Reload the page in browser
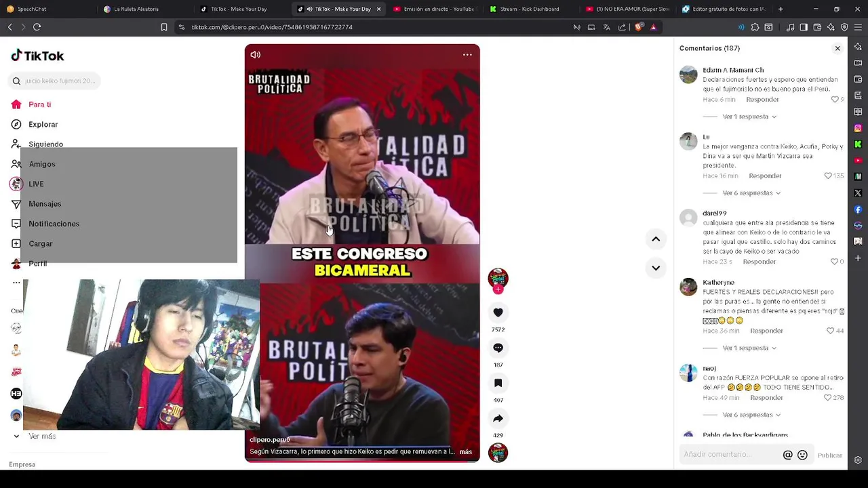This screenshot has width=868, height=488. point(37,27)
